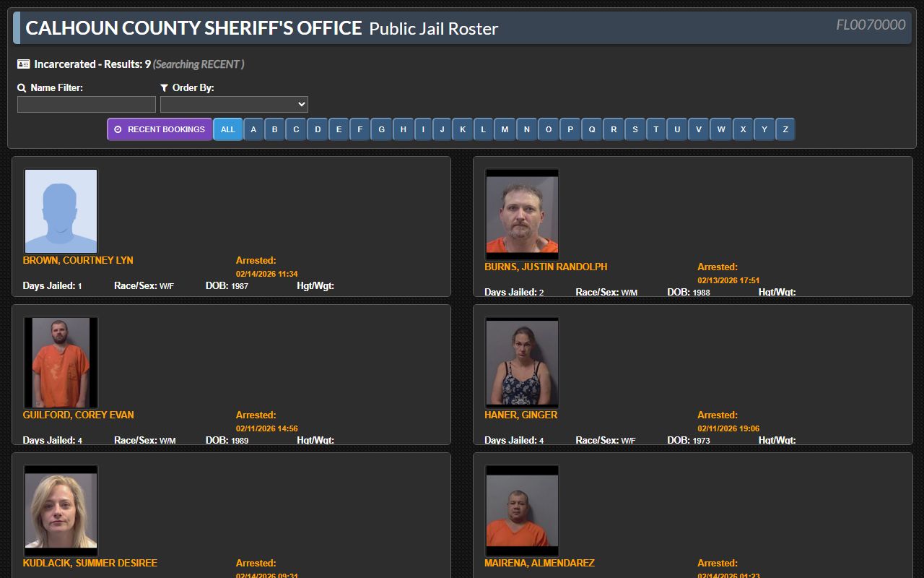The width and height of the screenshot is (924, 578).
Task: Filter roster by letter W
Action: 721,129
